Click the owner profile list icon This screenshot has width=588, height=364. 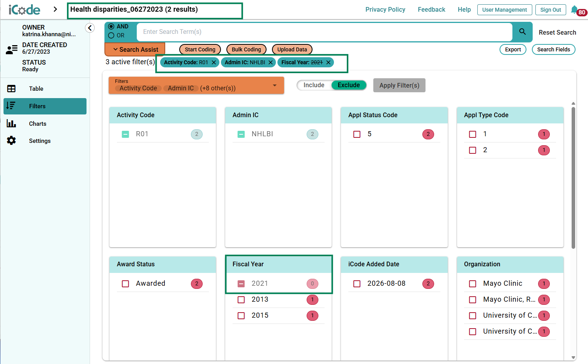click(12, 49)
